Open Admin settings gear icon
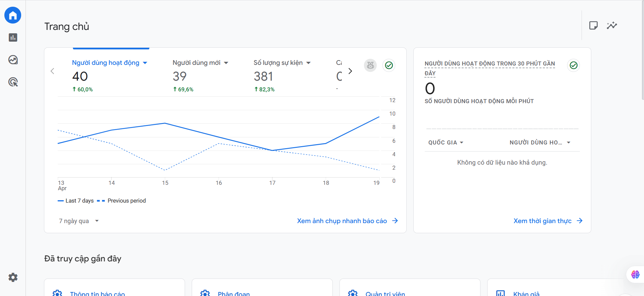Viewport: 644px width, 296px height. [x=13, y=277]
